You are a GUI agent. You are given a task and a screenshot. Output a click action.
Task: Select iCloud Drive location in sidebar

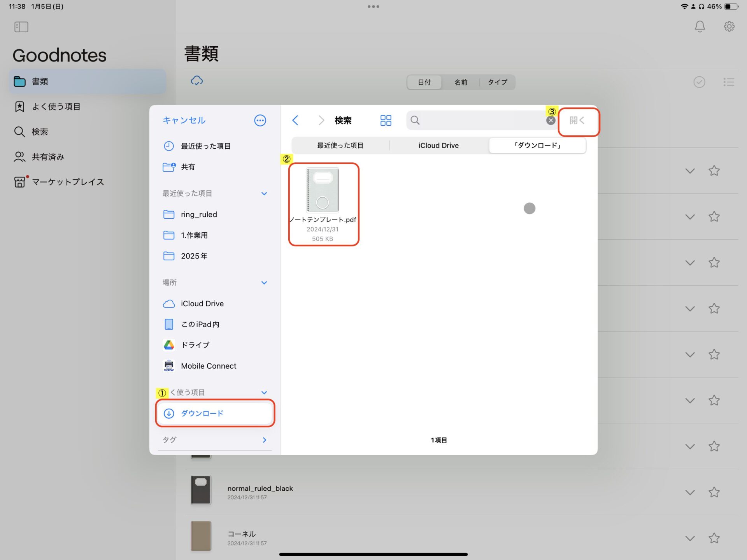click(x=215, y=304)
